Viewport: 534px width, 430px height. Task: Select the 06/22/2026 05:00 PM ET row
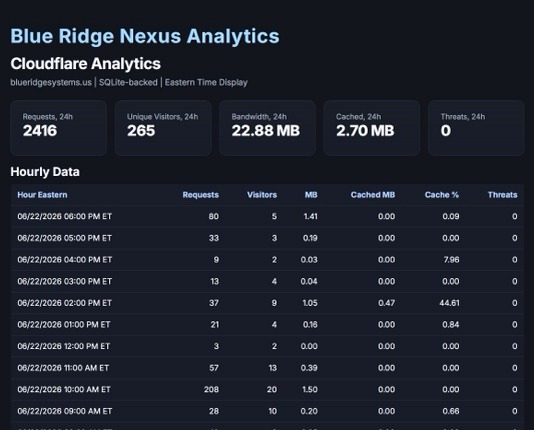(267, 238)
